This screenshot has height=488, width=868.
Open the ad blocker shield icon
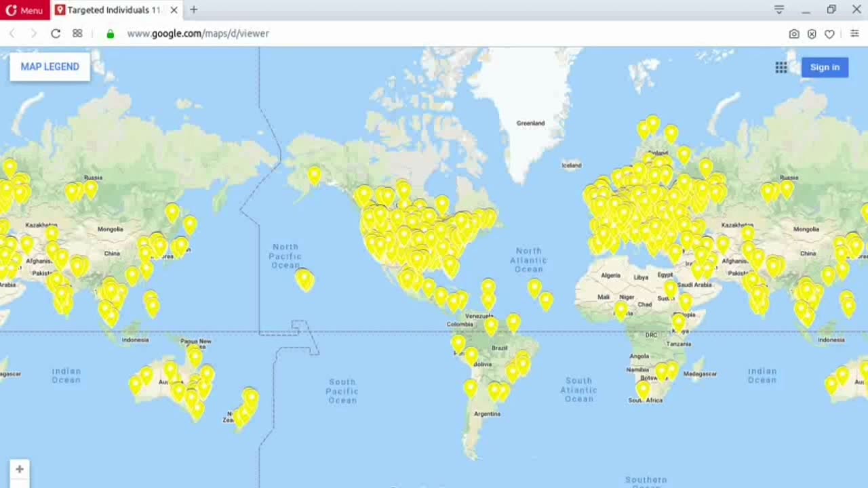pos(812,34)
